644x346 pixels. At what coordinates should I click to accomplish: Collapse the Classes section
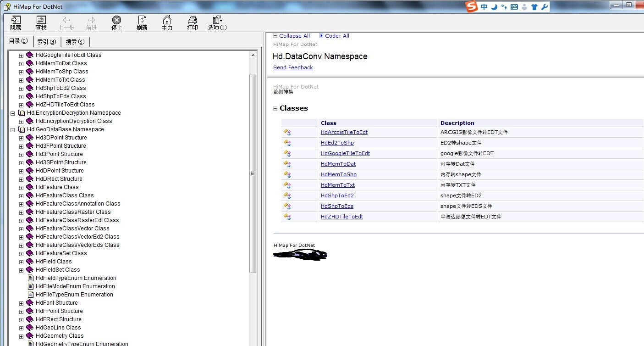pos(275,109)
